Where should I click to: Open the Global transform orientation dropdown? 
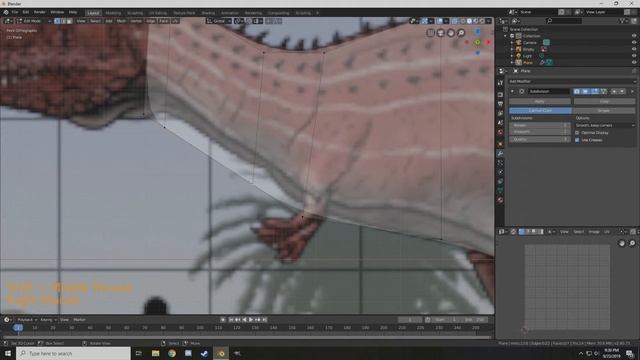(218, 21)
